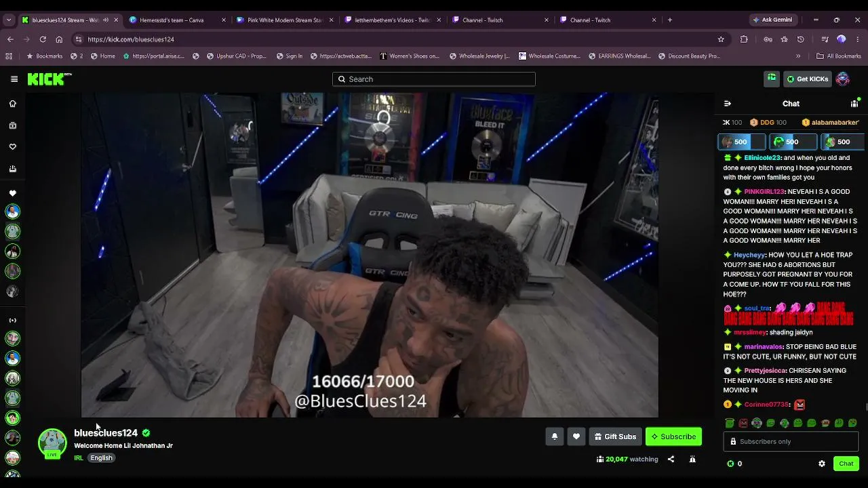Viewport: 868px width, 488px height.
Task: Open a new browser tab
Action: tap(670, 20)
